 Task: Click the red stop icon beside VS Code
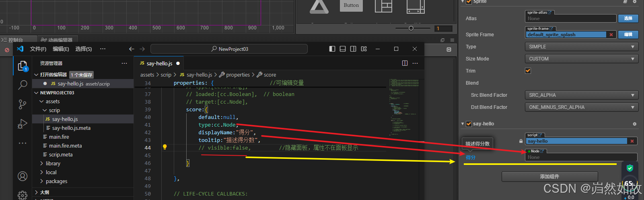pos(7,50)
